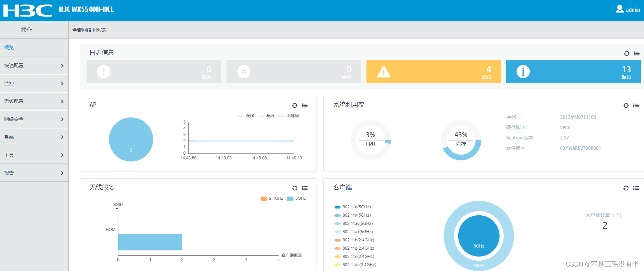Open the 系统利用率 list icon
The width and height of the screenshot is (644, 271).
tap(636, 105)
